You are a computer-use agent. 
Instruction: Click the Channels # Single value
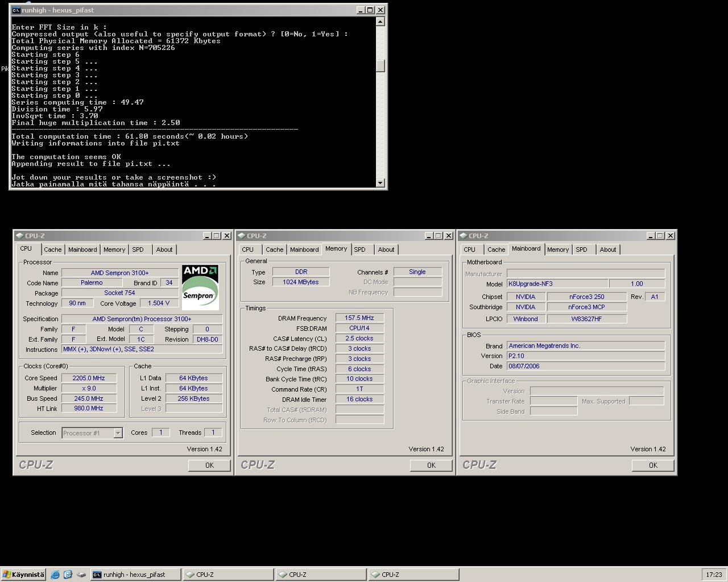pyautogui.click(x=417, y=272)
